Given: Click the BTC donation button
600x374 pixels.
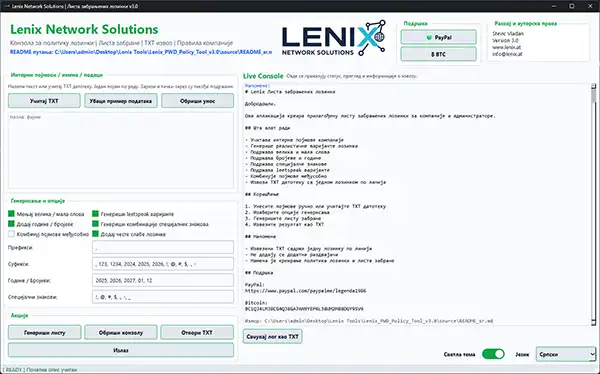Looking at the screenshot, I should [439, 54].
